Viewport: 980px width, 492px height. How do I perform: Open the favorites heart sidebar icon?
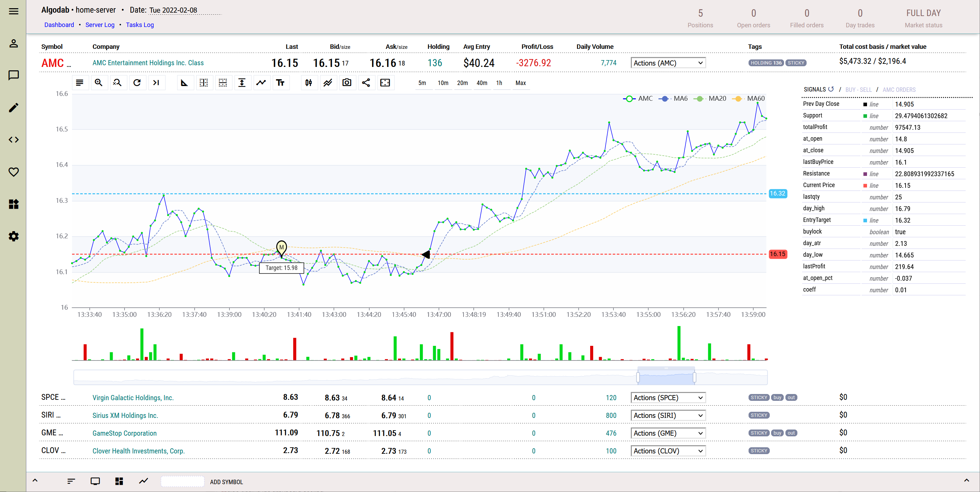pyautogui.click(x=14, y=172)
